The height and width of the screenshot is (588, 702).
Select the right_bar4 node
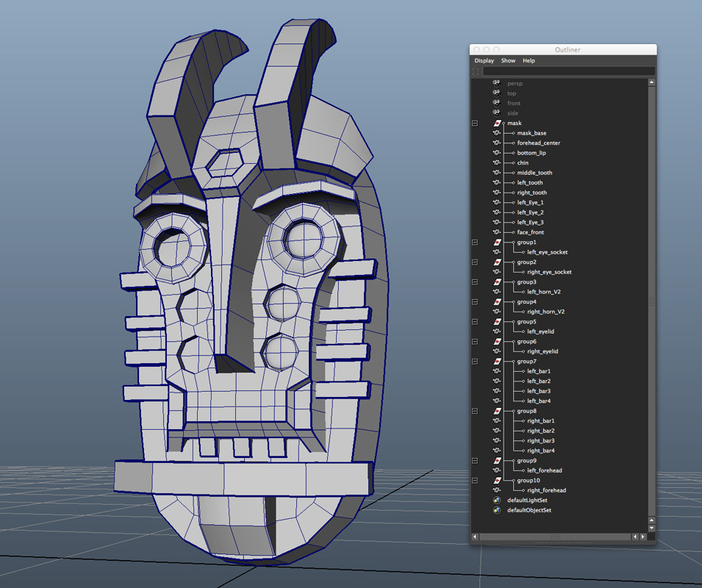click(541, 451)
